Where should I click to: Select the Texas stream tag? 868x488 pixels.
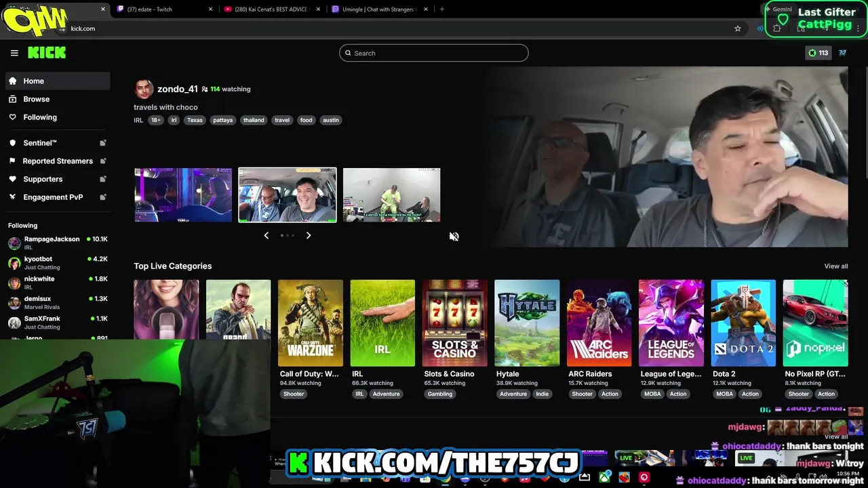coord(195,120)
